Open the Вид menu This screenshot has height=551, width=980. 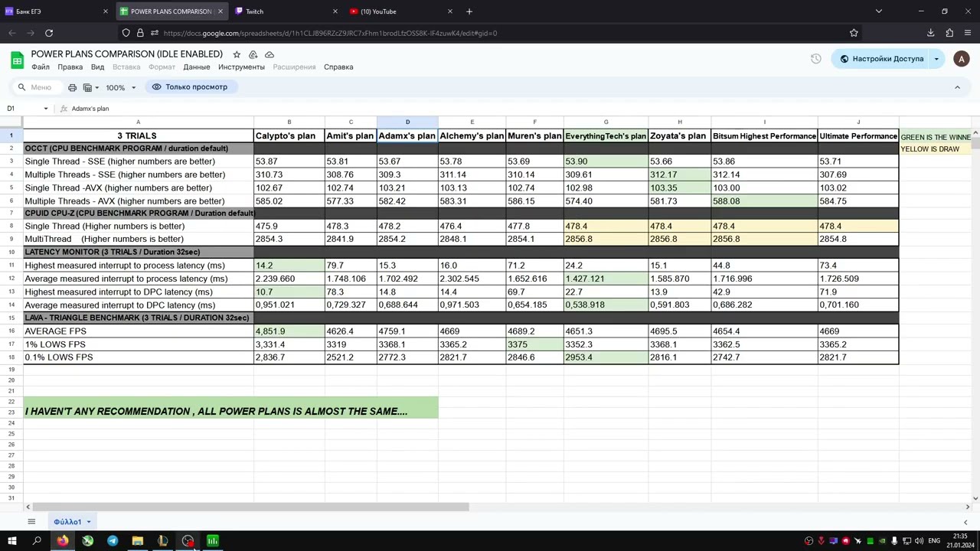coord(97,67)
